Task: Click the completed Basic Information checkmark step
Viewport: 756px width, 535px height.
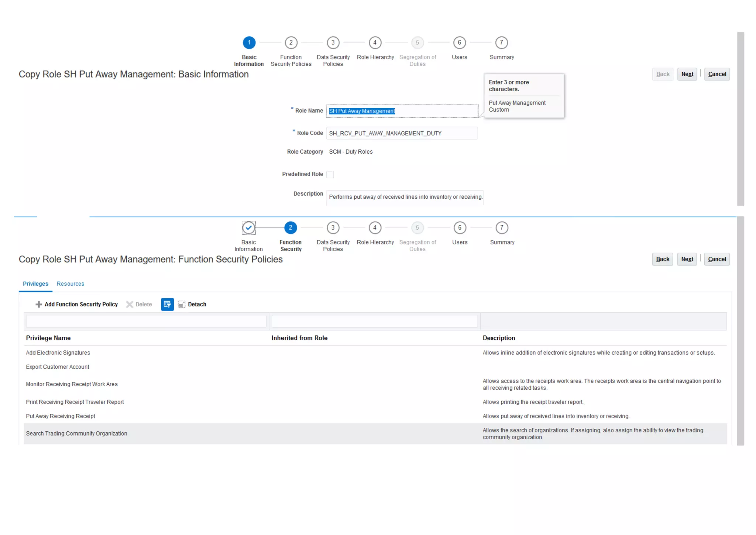Action: coord(248,228)
